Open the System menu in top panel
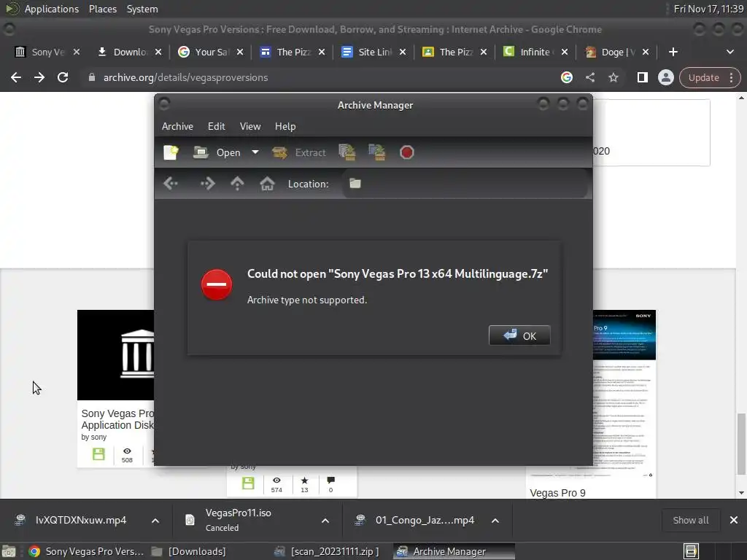Viewport: 747px width, 560px height. click(142, 9)
